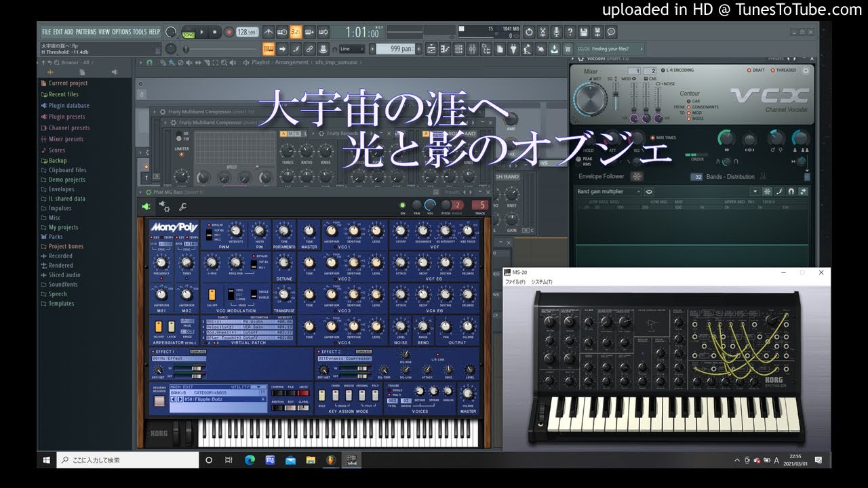Expand the Current project browser folder

(x=67, y=83)
